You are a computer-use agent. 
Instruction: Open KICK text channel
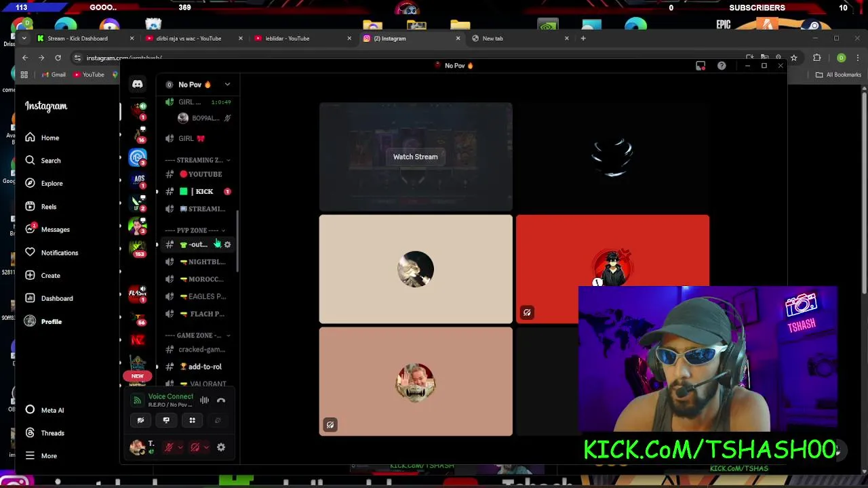(197, 191)
